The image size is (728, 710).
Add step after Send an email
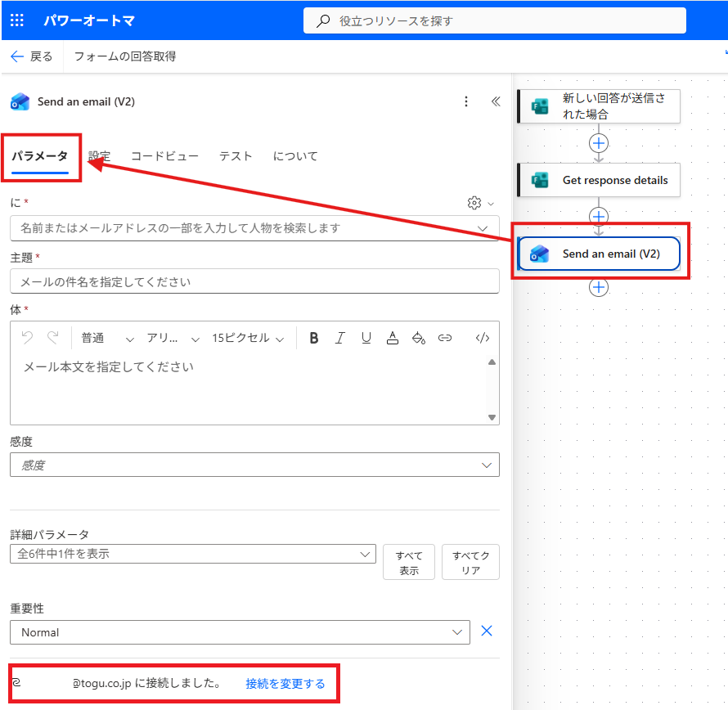[599, 287]
